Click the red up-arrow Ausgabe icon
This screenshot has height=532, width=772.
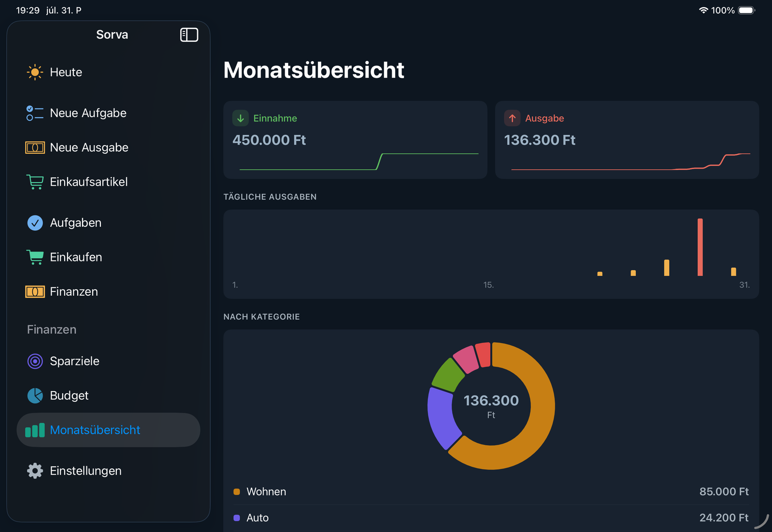click(x=512, y=118)
